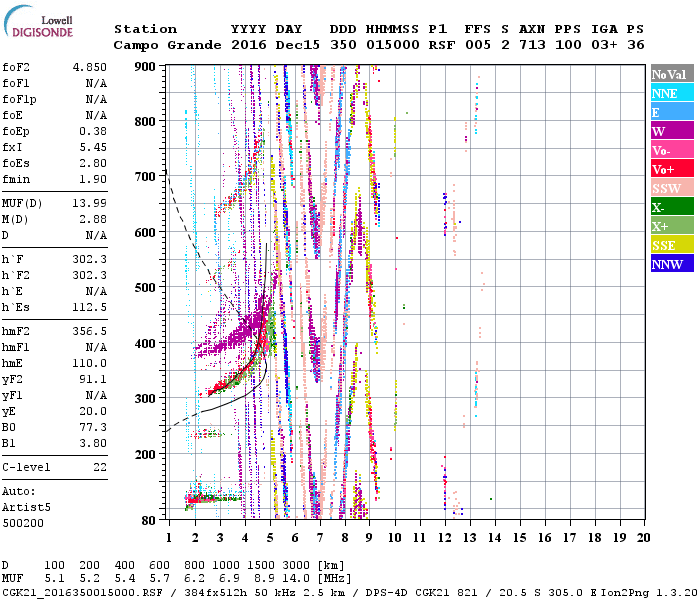Select the NNE legend swatch

click(672, 93)
